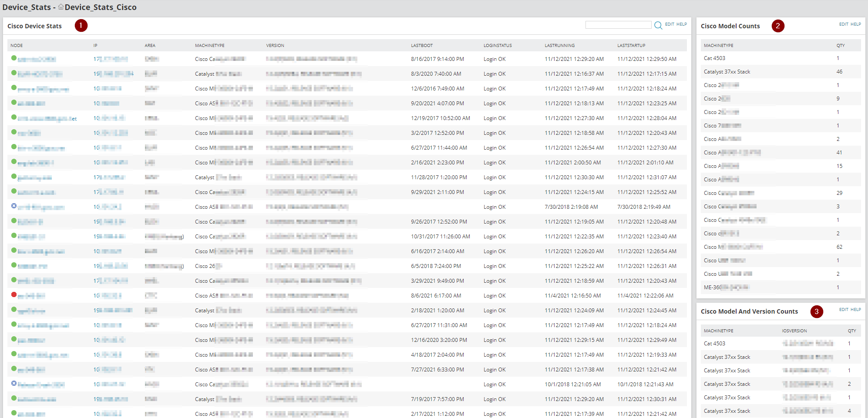Screen dimensions: 868x418
Task: Click green status dot for lastboot 11/28/2017 1:20:00 PM
Action: [14, 176]
